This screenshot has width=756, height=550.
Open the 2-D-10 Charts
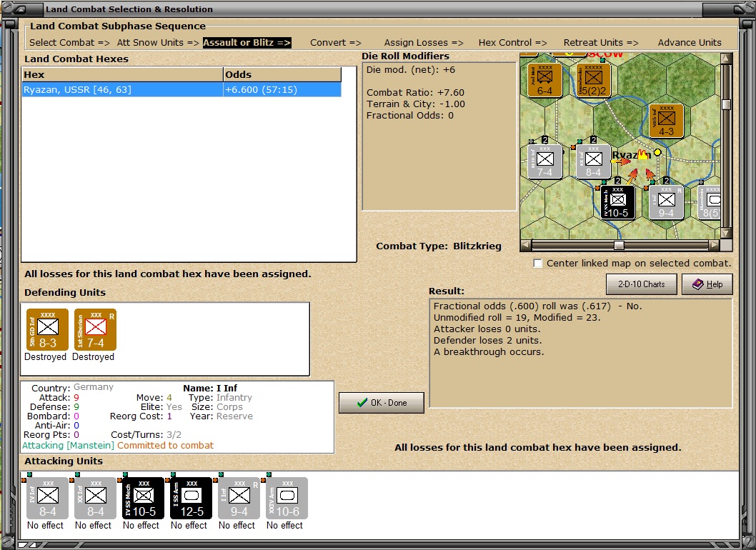(641, 284)
